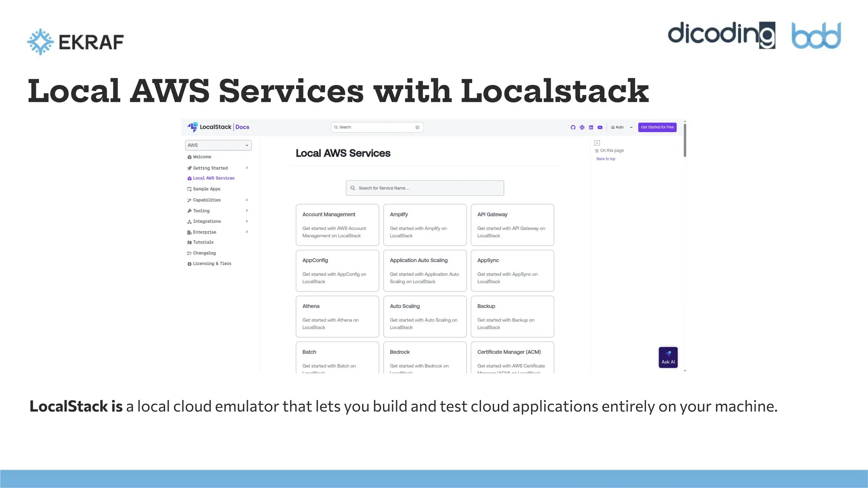The height and width of the screenshot is (488, 868).
Task: Open the YouTube icon link
Action: (x=600, y=127)
